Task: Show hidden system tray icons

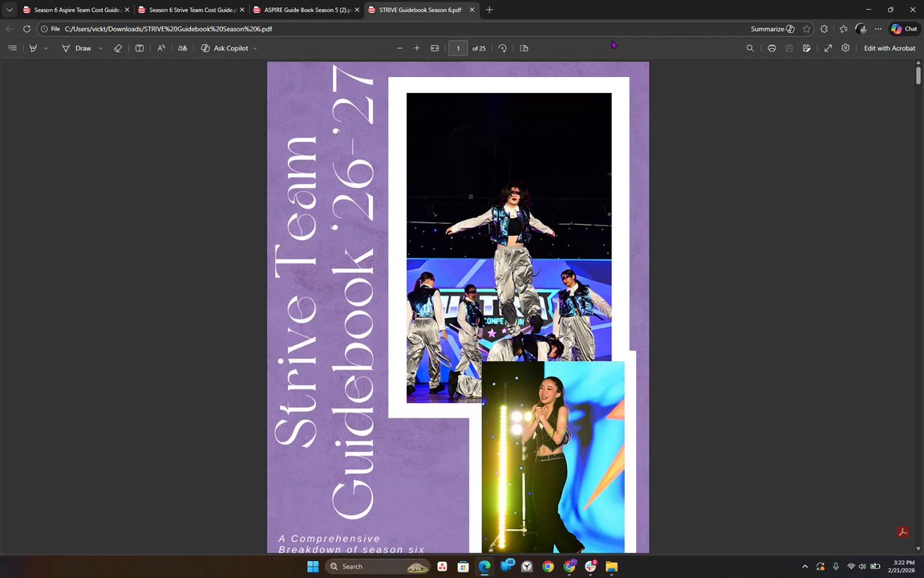Action: 805,567
